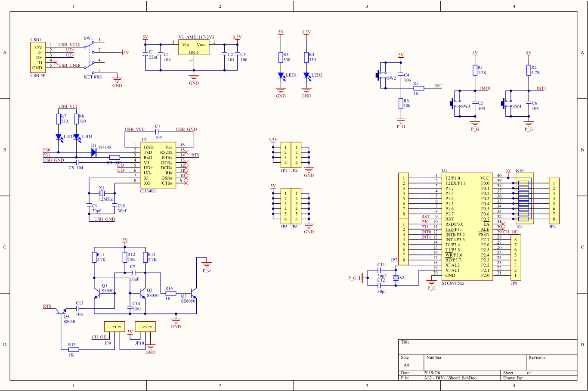Select the JP4 8-pin header

pyautogui.click(x=554, y=201)
